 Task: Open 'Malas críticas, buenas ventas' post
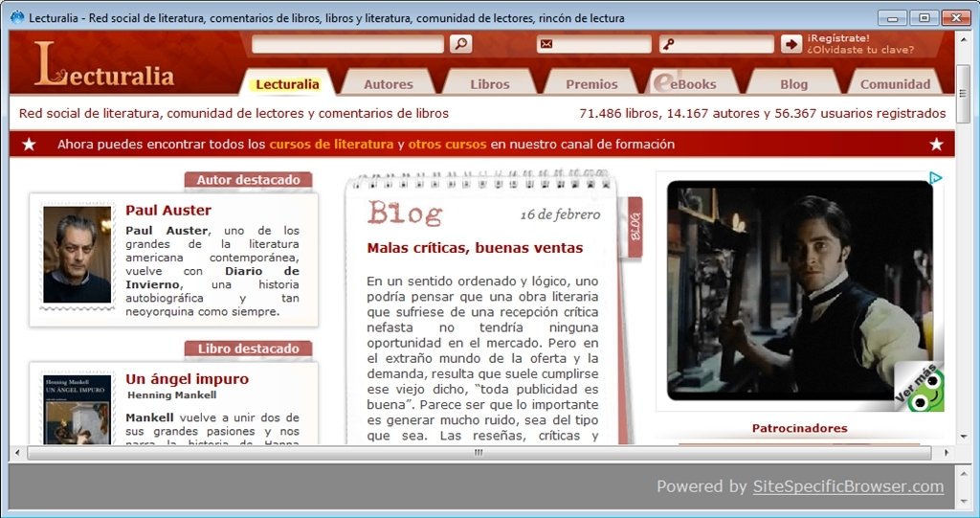(475, 248)
